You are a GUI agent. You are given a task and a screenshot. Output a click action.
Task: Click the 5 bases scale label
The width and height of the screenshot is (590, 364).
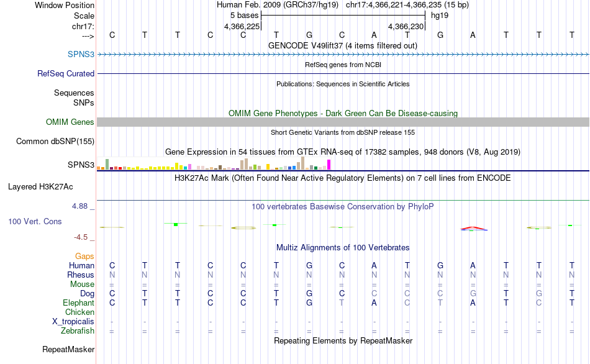pyautogui.click(x=244, y=16)
